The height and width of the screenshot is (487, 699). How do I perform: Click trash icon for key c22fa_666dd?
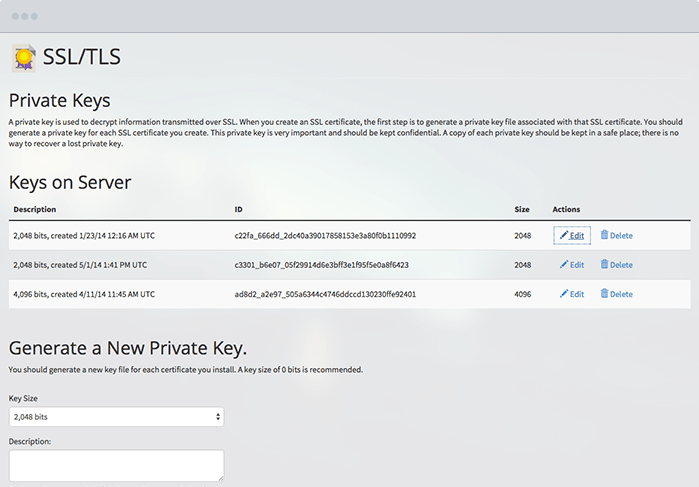[604, 236]
